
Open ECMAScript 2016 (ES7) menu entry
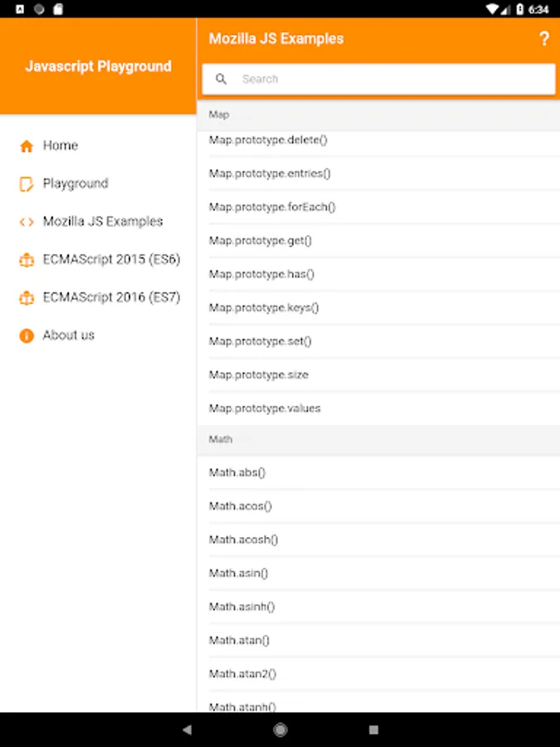[98, 298]
